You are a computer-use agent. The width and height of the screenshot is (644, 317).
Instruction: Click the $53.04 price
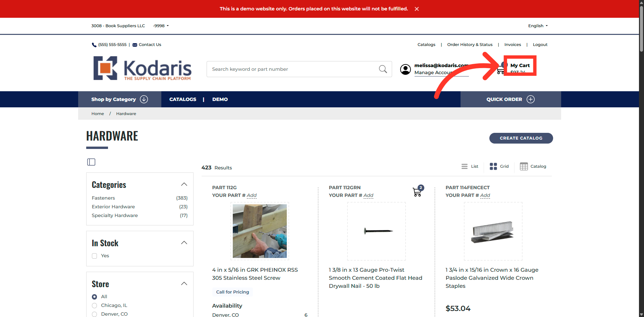458,308
